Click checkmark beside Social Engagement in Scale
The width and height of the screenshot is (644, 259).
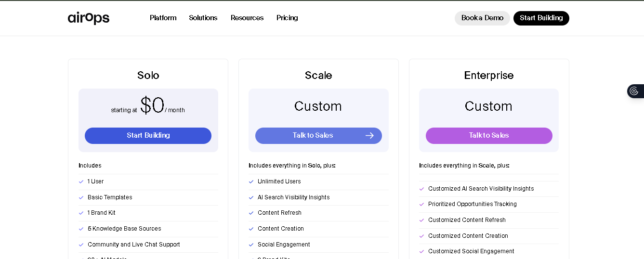[x=251, y=245]
